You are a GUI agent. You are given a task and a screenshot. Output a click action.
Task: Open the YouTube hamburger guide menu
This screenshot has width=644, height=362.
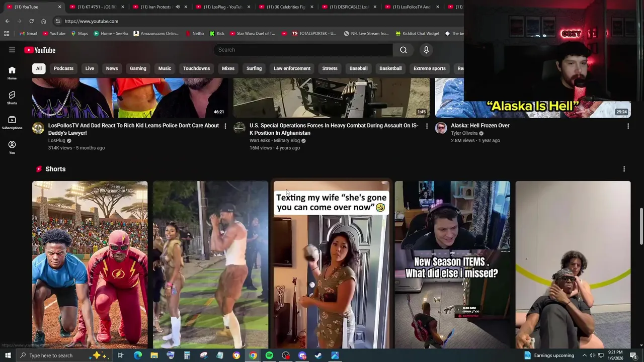12,50
